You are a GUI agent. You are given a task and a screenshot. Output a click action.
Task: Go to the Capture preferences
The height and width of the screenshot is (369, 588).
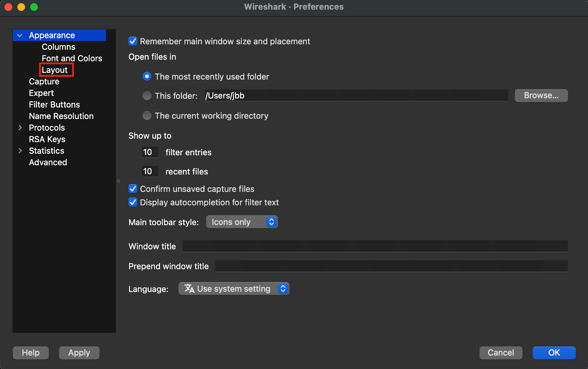coord(44,82)
